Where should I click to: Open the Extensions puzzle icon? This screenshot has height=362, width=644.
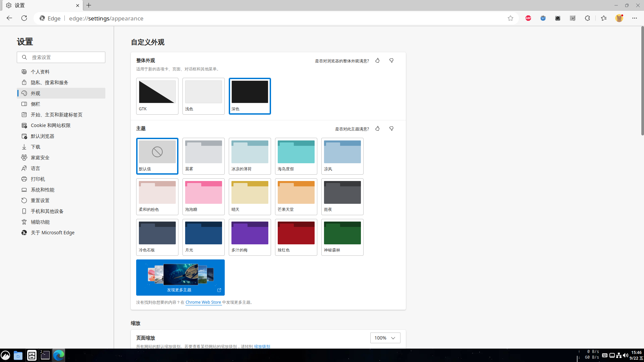pos(587,18)
